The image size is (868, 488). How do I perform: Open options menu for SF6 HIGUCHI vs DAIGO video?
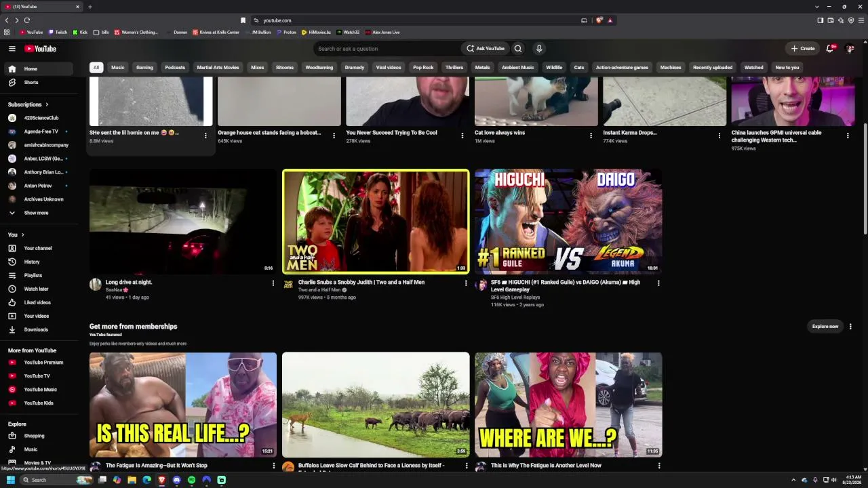tap(658, 283)
